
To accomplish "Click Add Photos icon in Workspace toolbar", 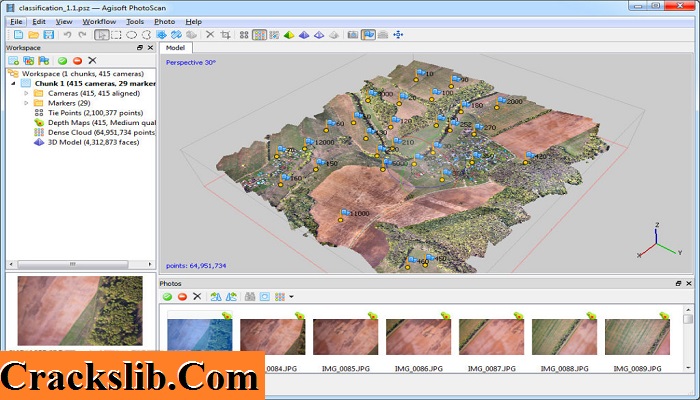I will pos(29,60).
